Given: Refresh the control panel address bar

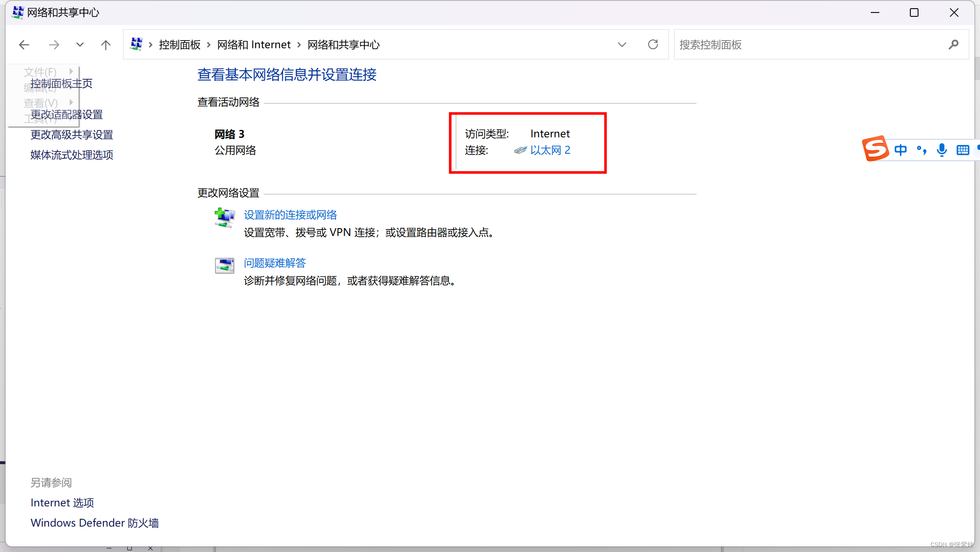Looking at the screenshot, I should pyautogui.click(x=653, y=45).
